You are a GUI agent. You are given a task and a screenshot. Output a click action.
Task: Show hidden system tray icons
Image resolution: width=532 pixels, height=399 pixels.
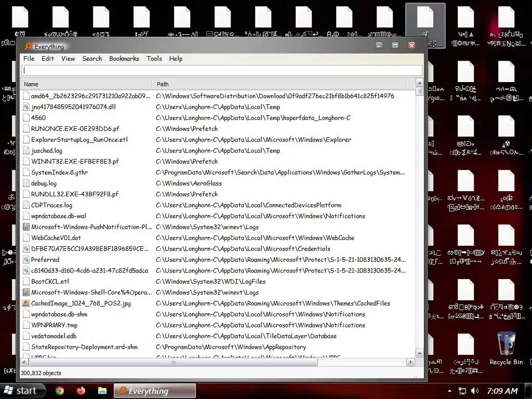coord(449,391)
